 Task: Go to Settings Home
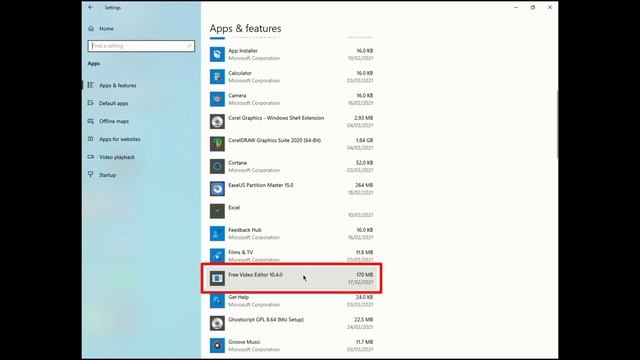(x=106, y=29)
